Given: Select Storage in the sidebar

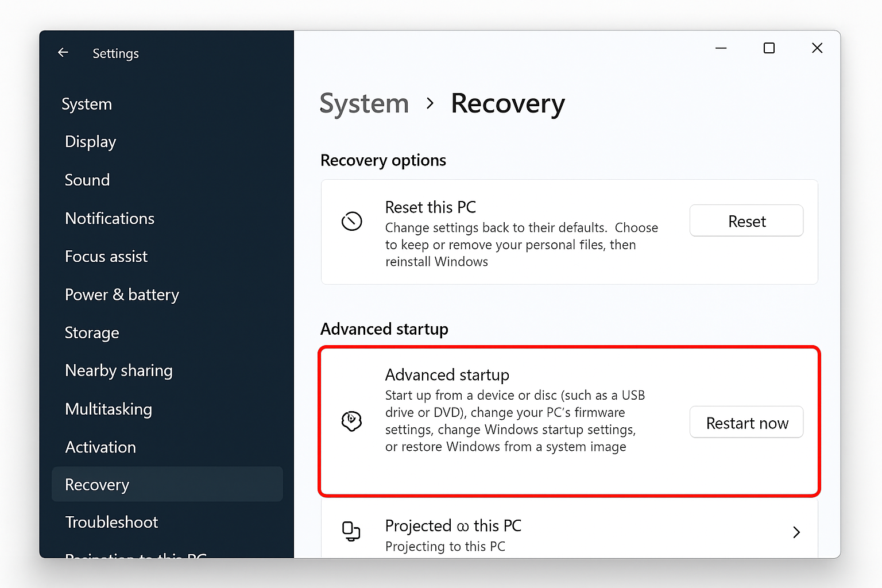Looking at the screenshot, I should click(92, 332).
